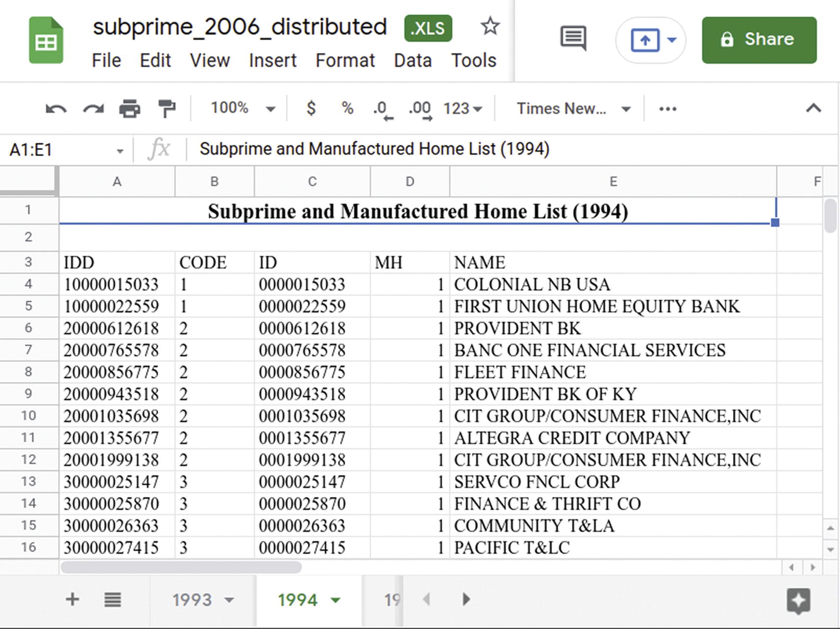Click vertical scroll down arrow
The image size is (840, 629).
point(830,550)
